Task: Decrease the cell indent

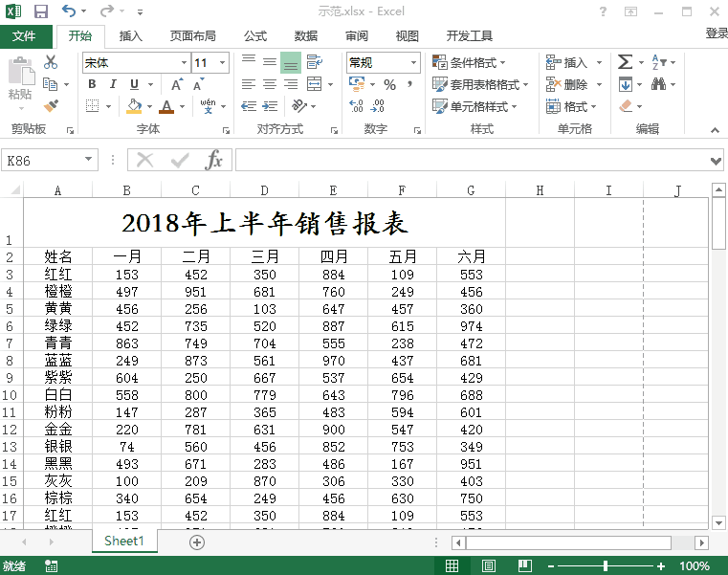Action: (249, 106)
